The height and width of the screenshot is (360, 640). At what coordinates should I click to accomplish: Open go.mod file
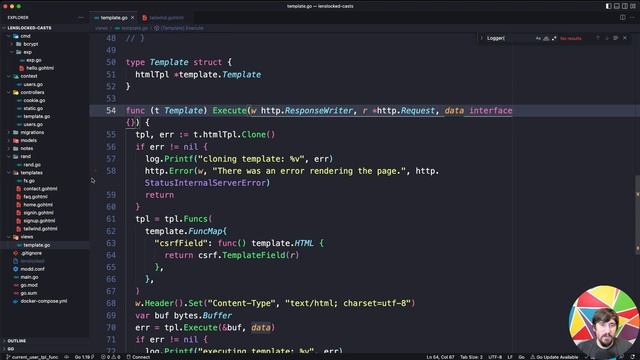[29, 285]
